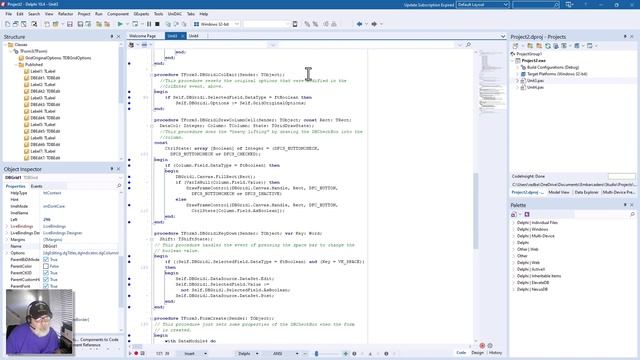Close the Unit3 editor tab

182,36
